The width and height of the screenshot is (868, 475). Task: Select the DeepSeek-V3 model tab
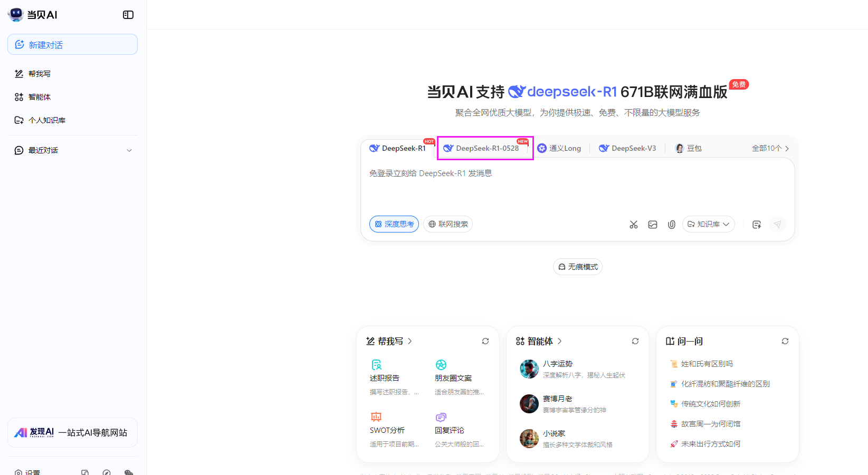tap(627, 148)
